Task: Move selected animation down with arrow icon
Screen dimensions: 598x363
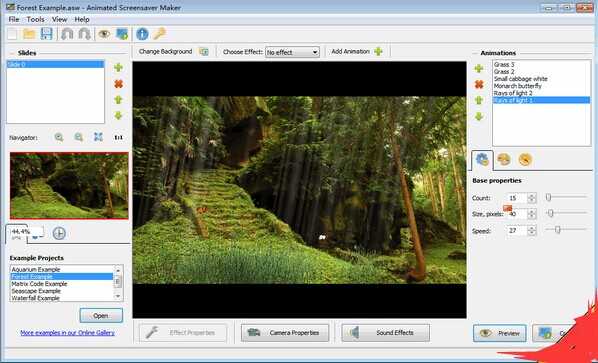Action: coord(479,116)
